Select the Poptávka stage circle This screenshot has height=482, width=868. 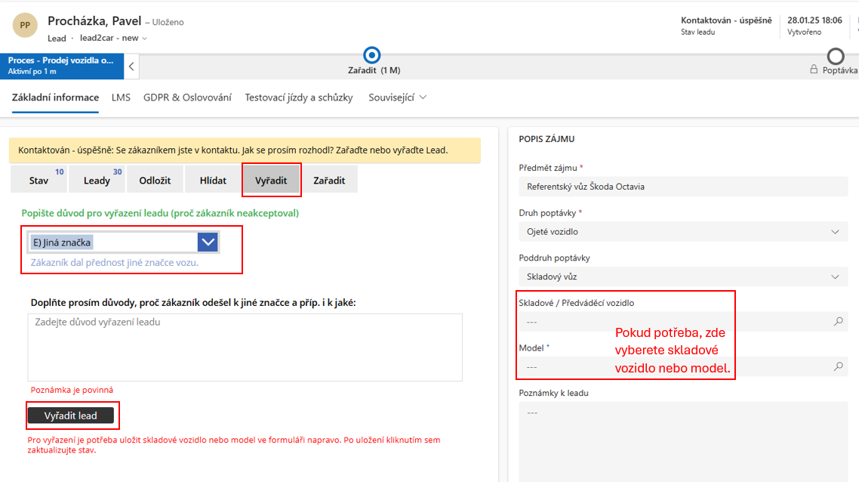pos(836,56)
